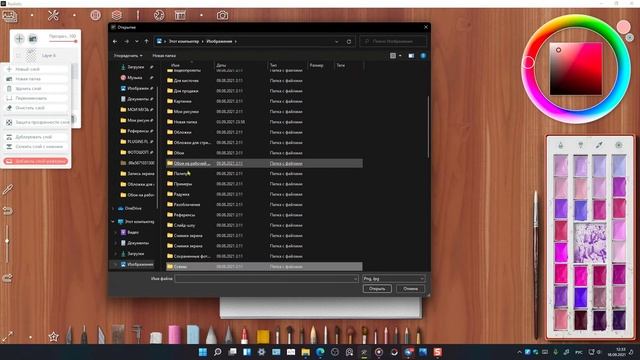
Task: Click Этот компьютер in the address breadcrumb
Action: (184, 42)
